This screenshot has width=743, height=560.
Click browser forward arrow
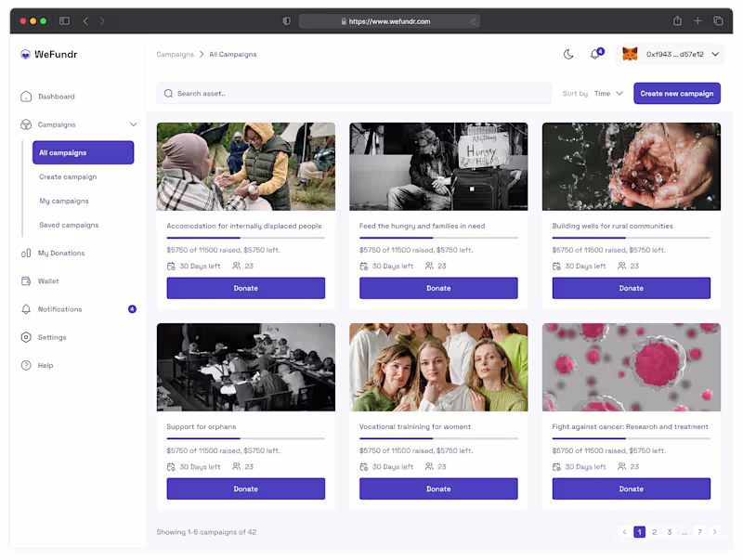pos(102,20)
